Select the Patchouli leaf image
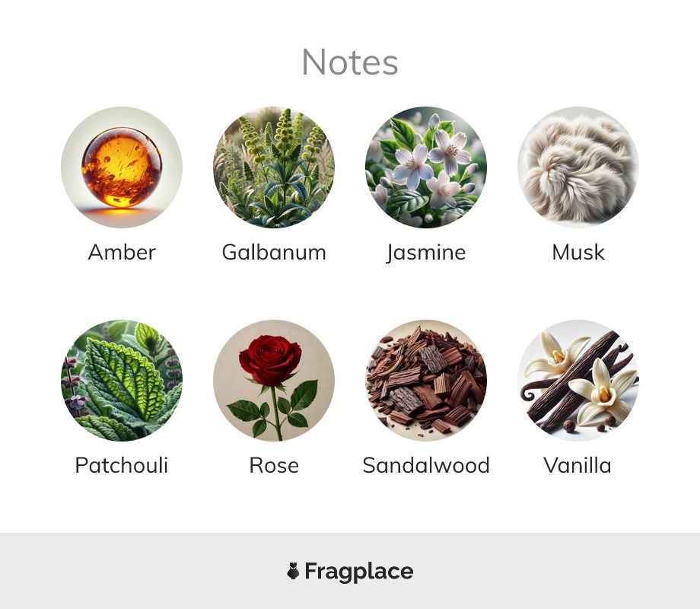This screenshot has height=609, width=700. 122,380
